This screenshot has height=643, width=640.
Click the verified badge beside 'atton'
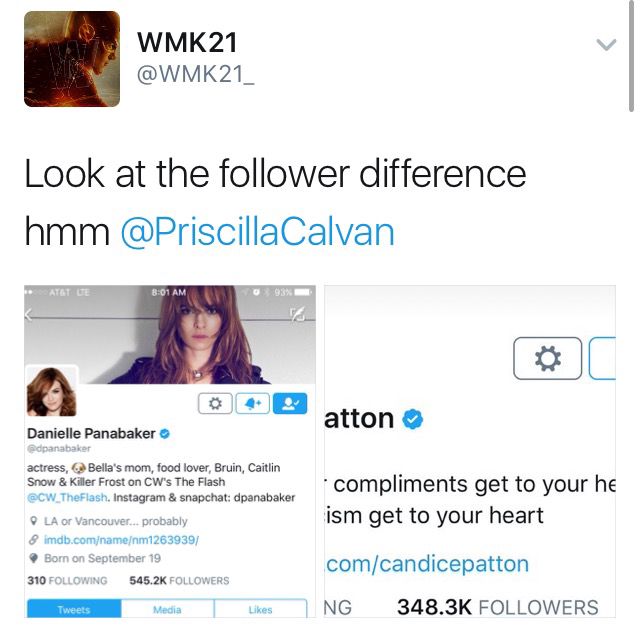(x=412, y=420)
